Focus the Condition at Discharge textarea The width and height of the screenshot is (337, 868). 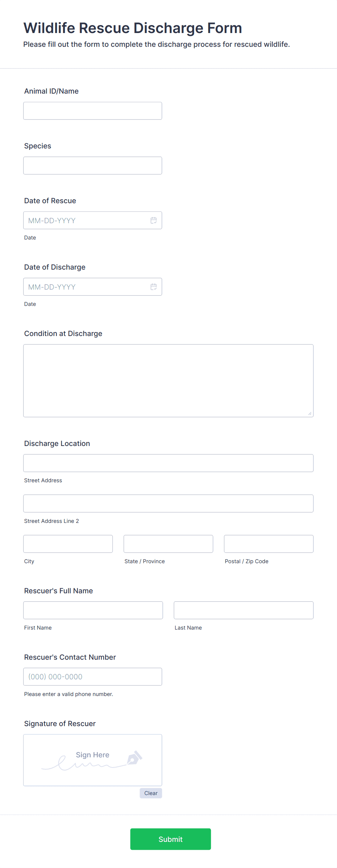(x=168, y=381)
